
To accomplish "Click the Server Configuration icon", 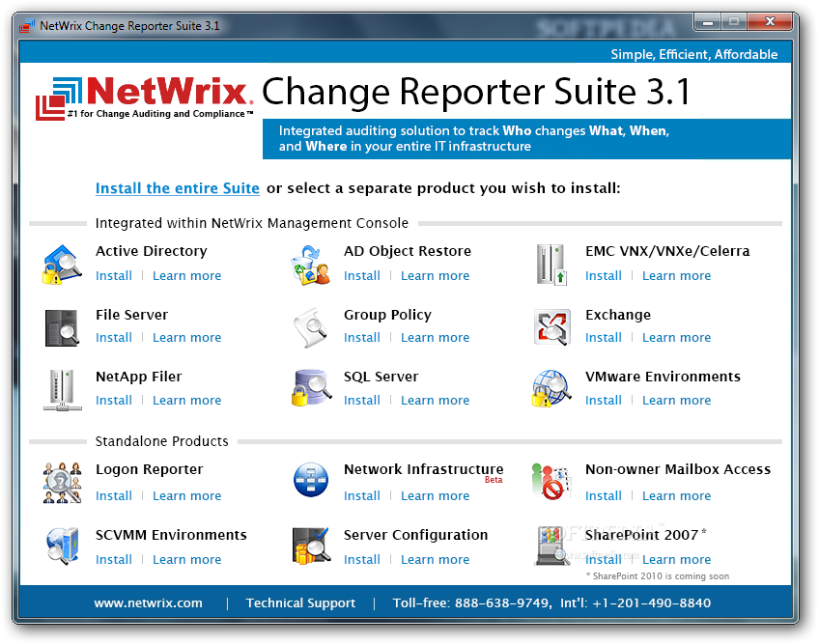I will click(x=311, y=546).
